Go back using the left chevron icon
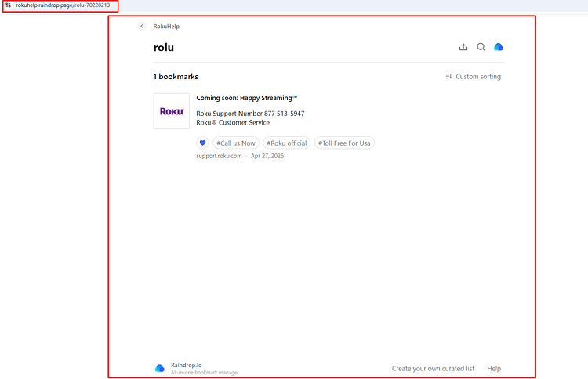Image resolution: width=588 pixels, height=379 pixels. pos(141,26)
